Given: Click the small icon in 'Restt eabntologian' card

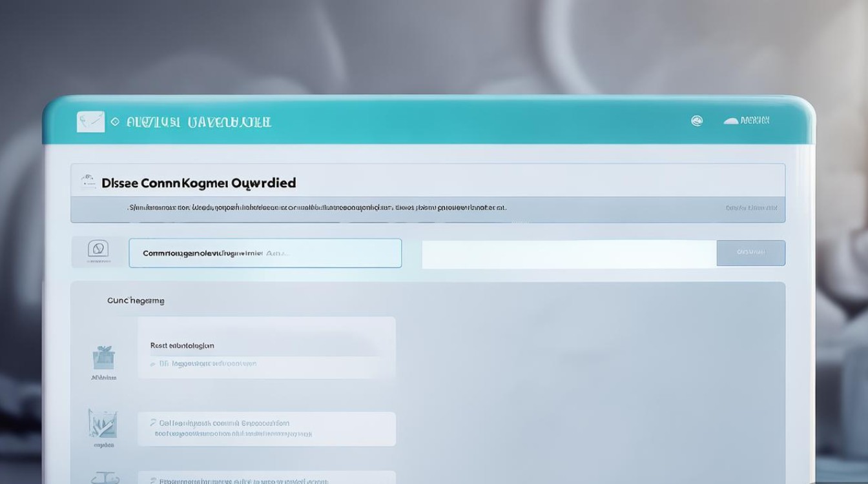Looking at the screenshot, I should point(153,364).
